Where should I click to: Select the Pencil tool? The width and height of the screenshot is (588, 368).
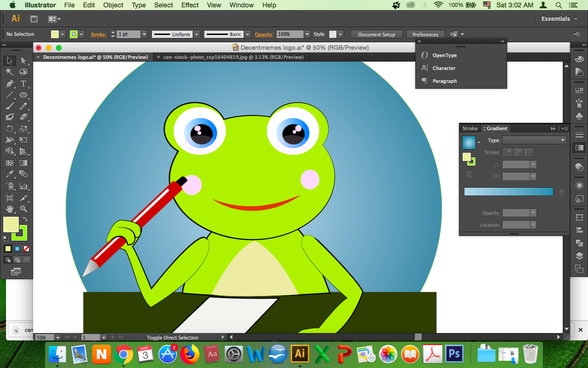(x=23, y=106)
